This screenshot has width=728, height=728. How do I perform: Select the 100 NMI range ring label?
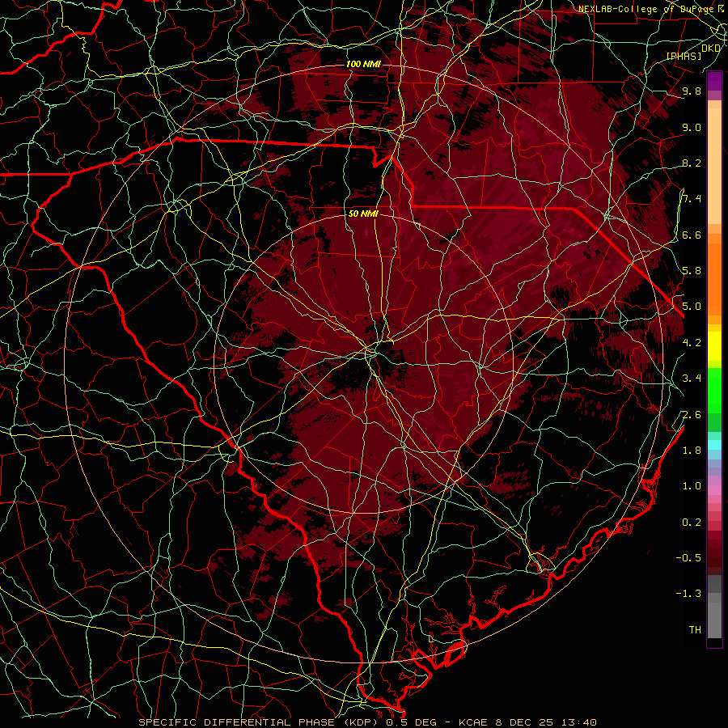(363, 64)
